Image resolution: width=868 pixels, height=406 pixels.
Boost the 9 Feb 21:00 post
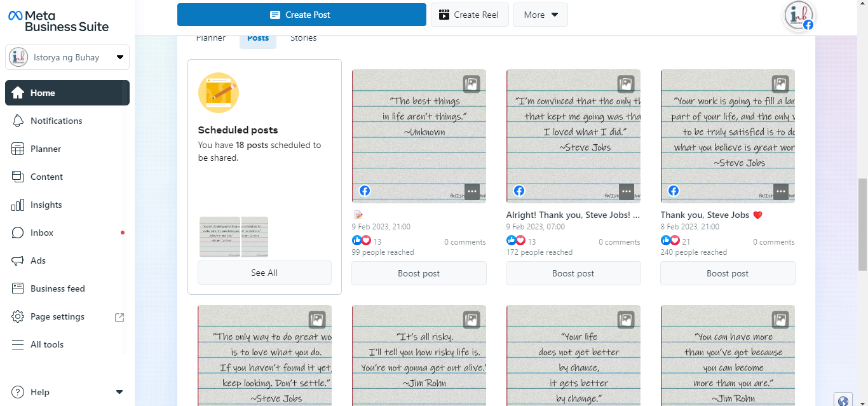click(419, 273)
